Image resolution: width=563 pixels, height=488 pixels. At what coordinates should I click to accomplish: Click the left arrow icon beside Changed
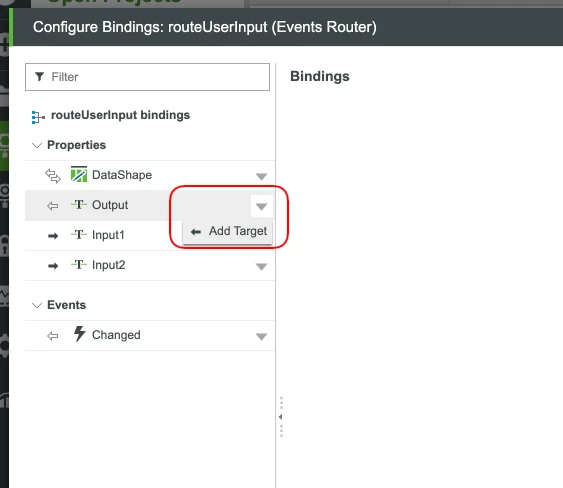tap(53, 336)
